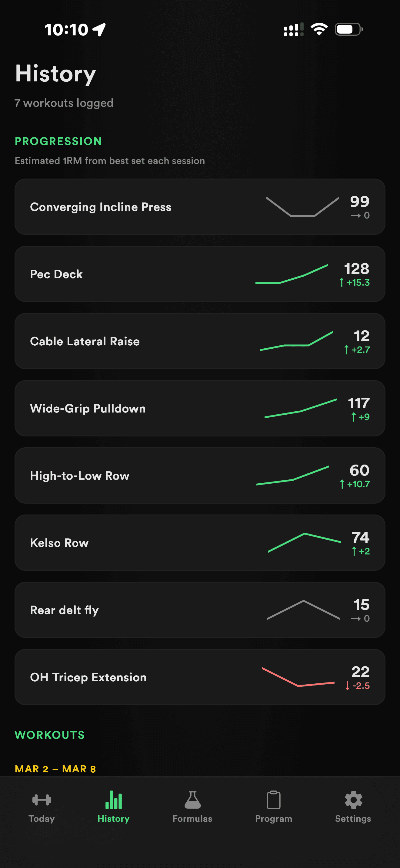Tap the Today dumbbell icon
Image resolution: width=400 pixels, height=868 pixels.
pyautogui.click(x=42, y=800)
